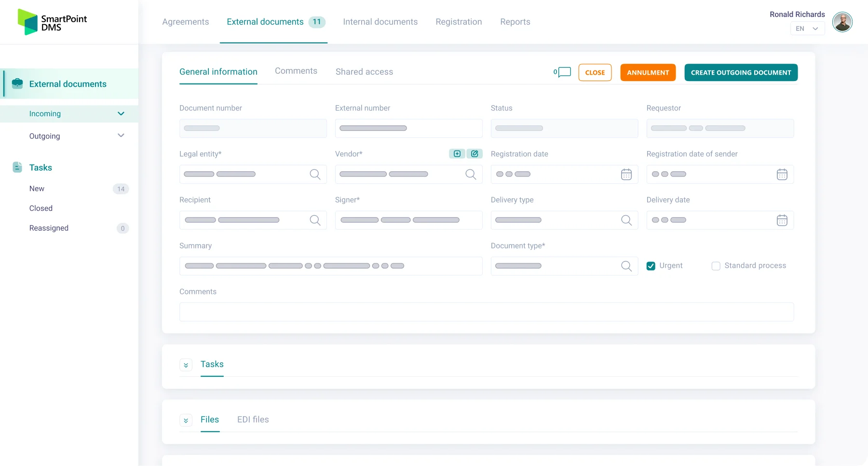
Task: Click inside the Comments text field
Action: coord(486,312)
